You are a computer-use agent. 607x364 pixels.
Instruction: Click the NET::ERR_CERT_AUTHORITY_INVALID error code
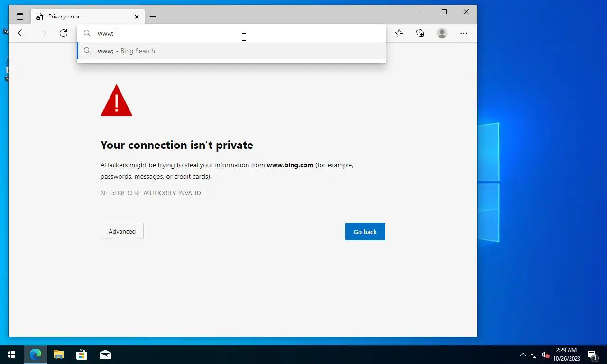click(151, 193)
